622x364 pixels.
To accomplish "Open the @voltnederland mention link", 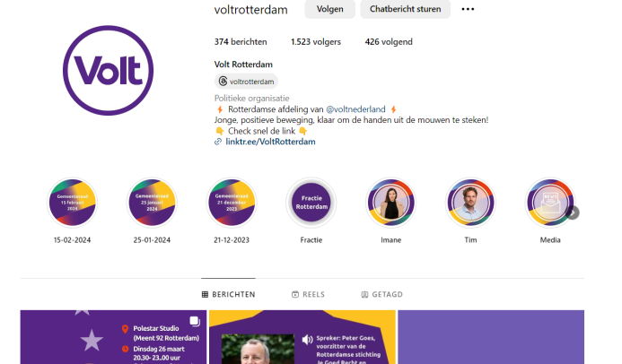I will pyautogui.click(x=355, y=109).
